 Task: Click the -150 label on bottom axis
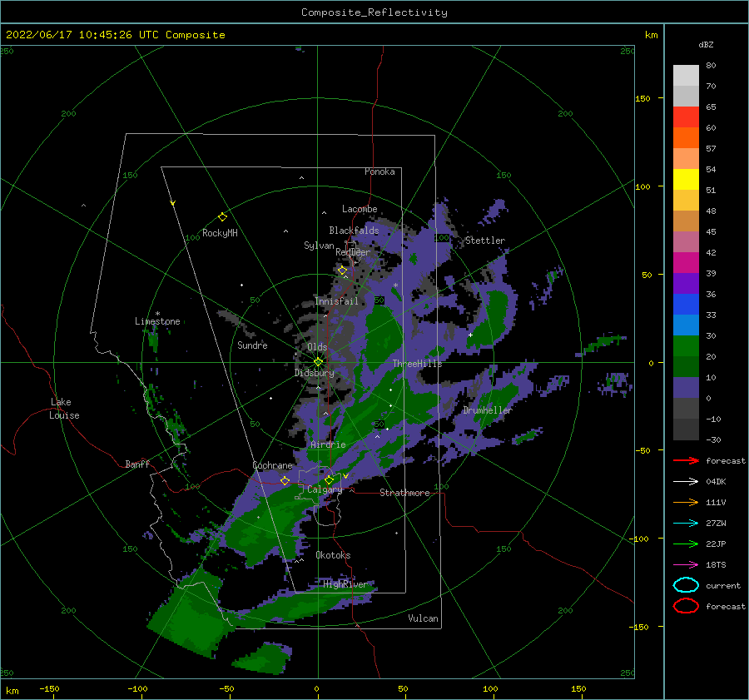[49, 688]
